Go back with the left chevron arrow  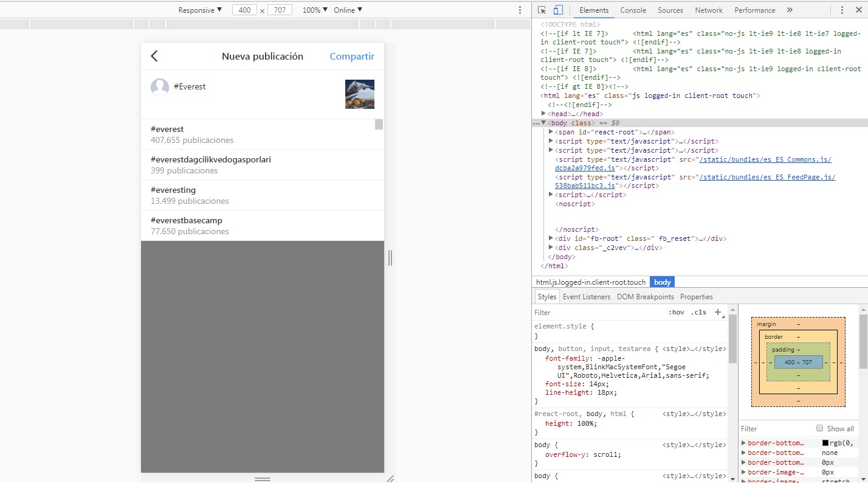pyautogui.click(x=154, y=56)
